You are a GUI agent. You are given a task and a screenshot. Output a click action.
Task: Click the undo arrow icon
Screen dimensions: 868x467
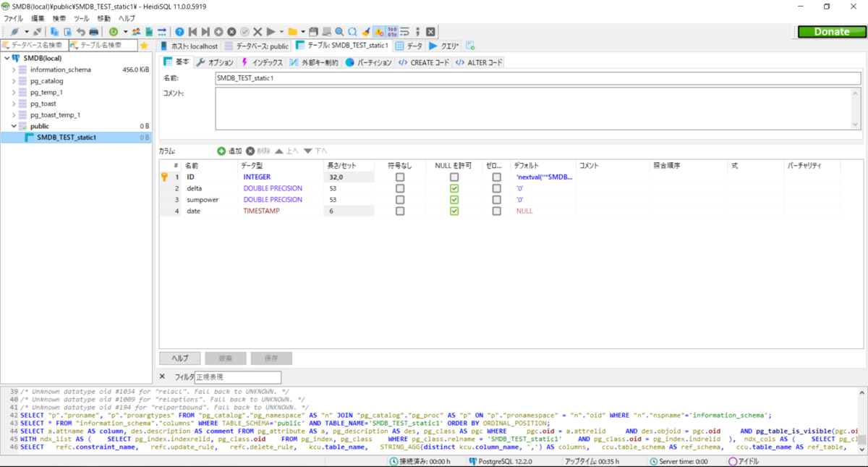(80, 32)
